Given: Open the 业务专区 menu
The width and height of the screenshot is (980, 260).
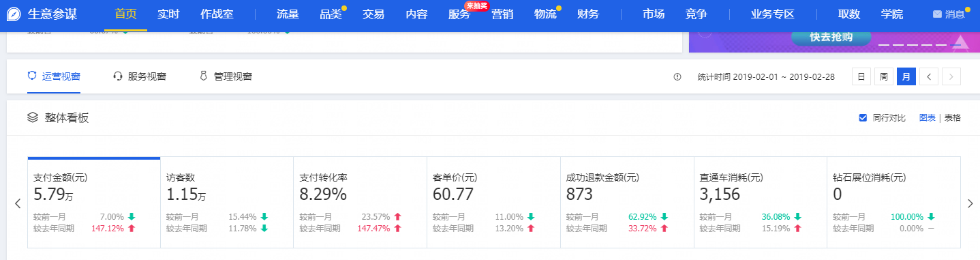Looking at the screenshot, I should 773,14.
